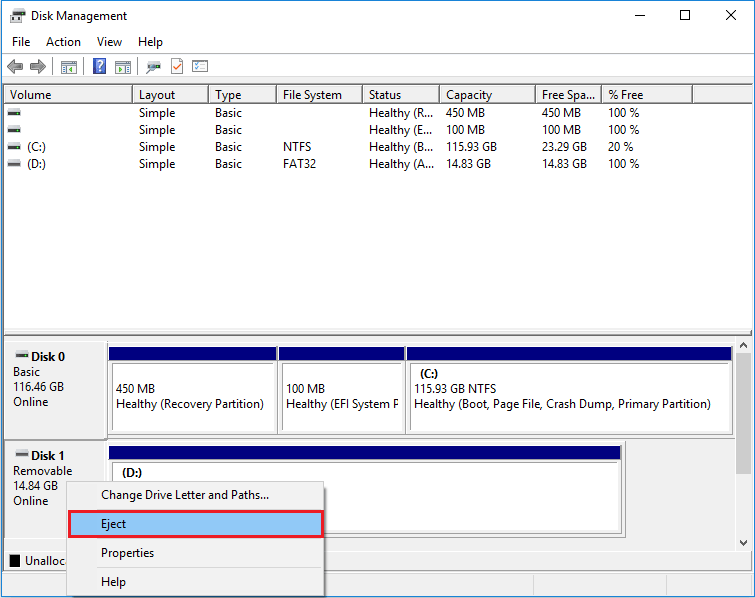Click the 23.29 GB free space cell
This screenshot has height=598, width=755.
[x=564, y=147]
